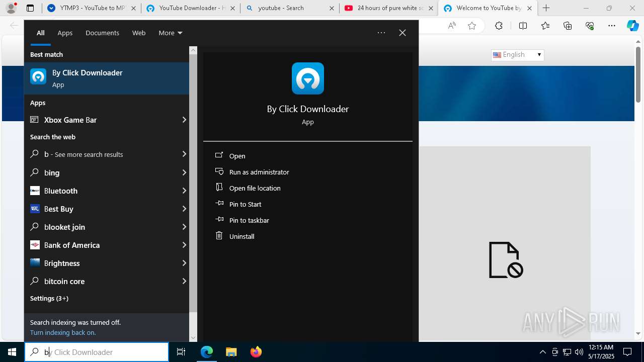Switch to YouTube Downloader browser tab
The image size is (644, 362).
[x=190, y=8]
